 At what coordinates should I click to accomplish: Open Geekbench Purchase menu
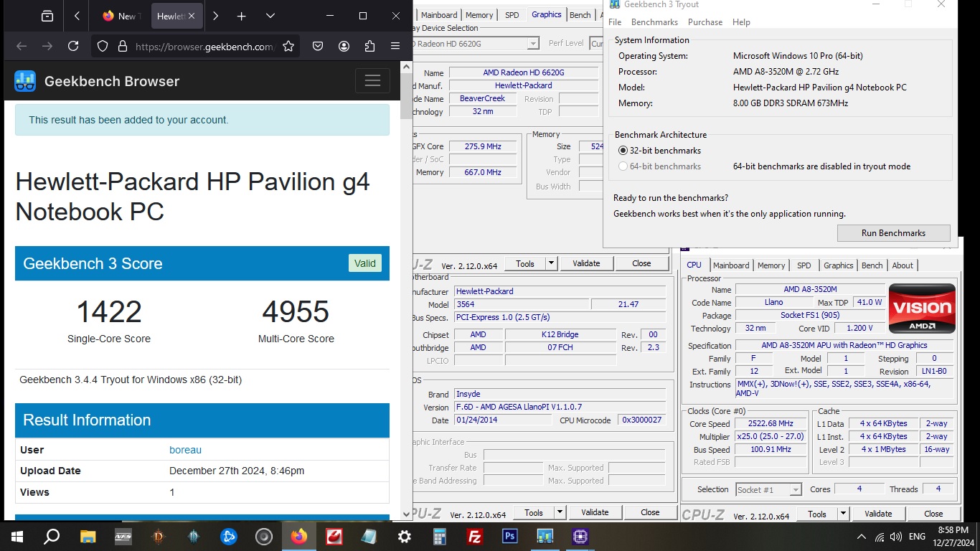click(705, 22)
